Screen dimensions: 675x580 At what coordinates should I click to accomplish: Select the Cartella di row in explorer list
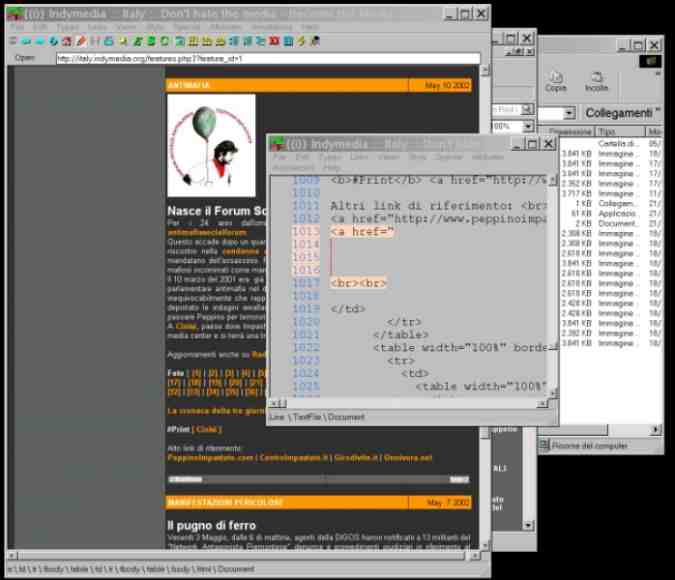609,143
